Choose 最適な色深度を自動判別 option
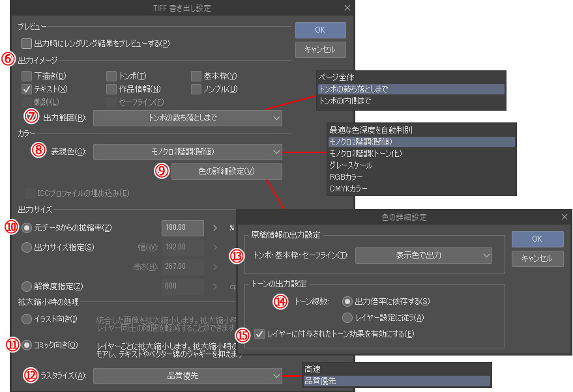Image resolution: width=573 pixels, height=392 pixels. [421, 130]
